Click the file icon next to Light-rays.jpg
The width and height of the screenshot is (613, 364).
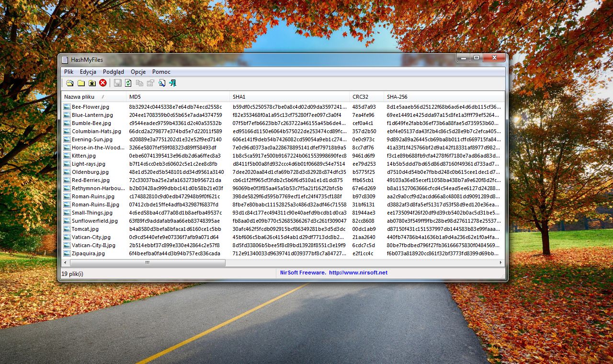(x=67, y=164)
